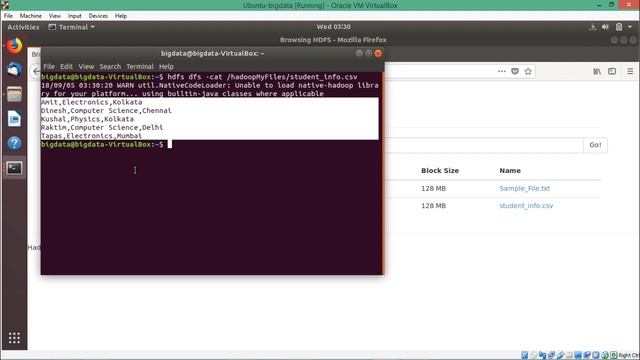Click the Amit,Electronics,Kolkata output line

[x=91, y=102]
